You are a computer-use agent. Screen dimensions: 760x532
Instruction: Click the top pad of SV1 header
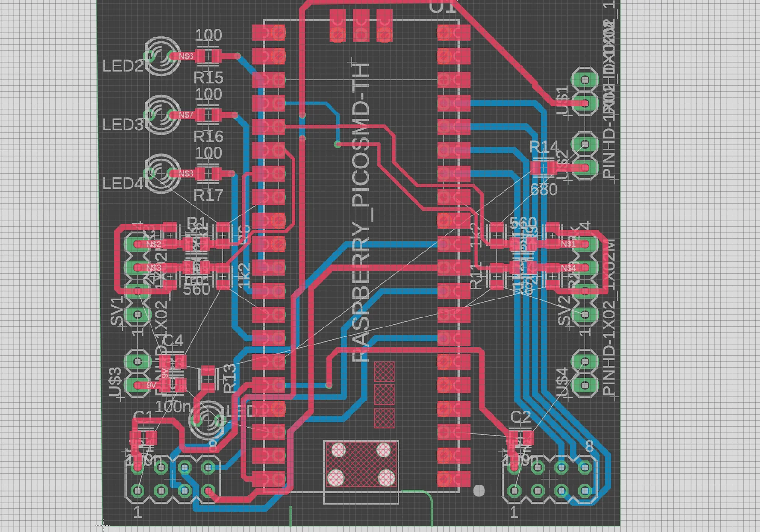(x=137, y=244)
